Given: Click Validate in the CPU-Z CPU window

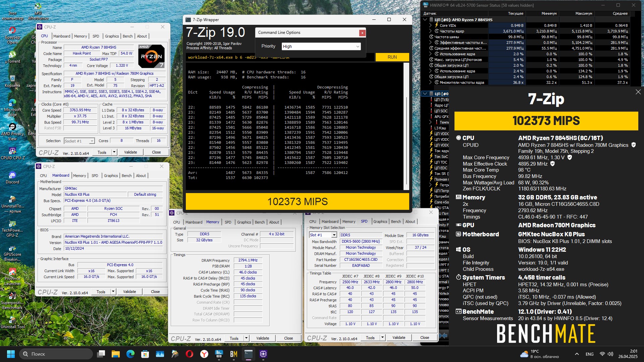Looking at the screenshot, I should pos(130,152).
